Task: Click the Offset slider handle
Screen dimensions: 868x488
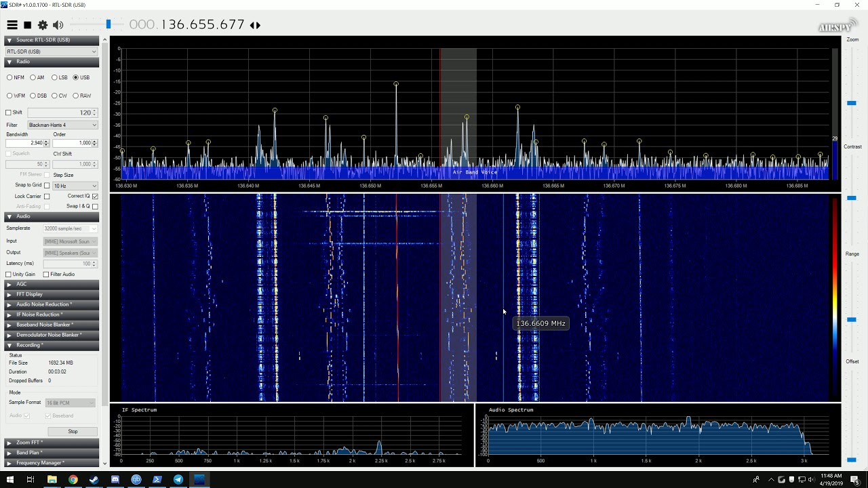Action: pos(852,460)
